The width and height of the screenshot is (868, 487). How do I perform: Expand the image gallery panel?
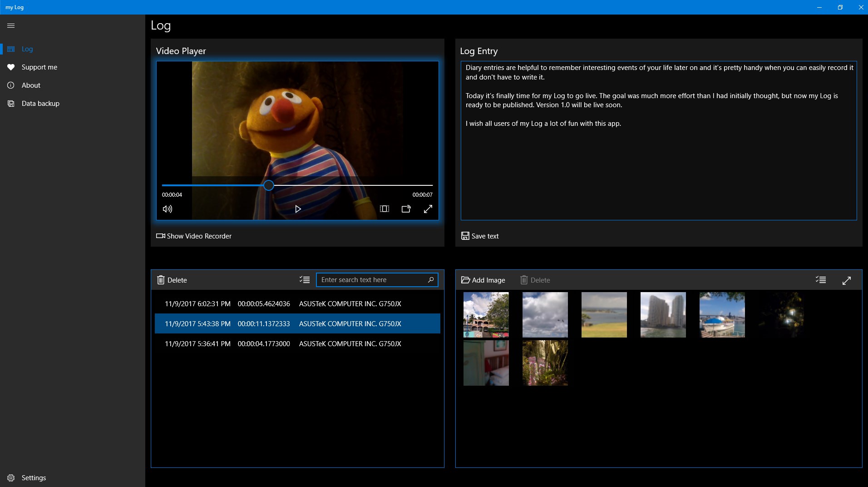847,280
